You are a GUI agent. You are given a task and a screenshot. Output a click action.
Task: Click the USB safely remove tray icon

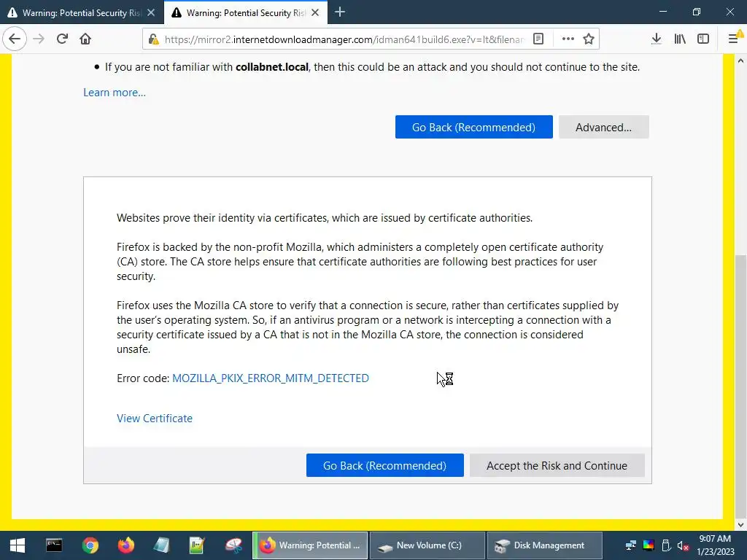click(667, 545)
